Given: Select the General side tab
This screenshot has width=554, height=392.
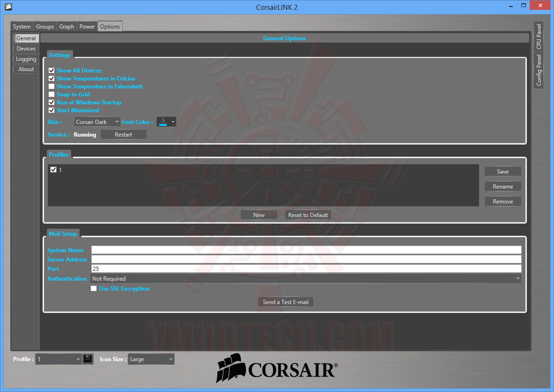Looking at the screenshot, I should pyautogui.click(x=26, y=38).
